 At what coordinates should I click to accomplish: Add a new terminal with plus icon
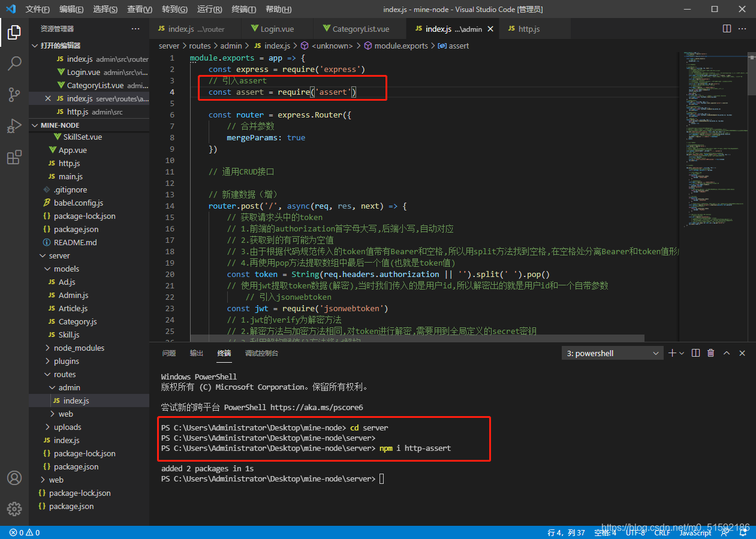point(672,353)
